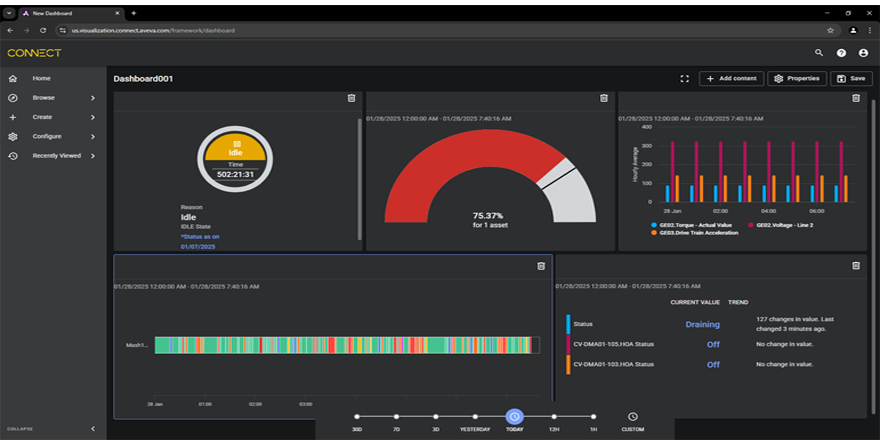Select the 30D time range point

click(x=357, y=416)
